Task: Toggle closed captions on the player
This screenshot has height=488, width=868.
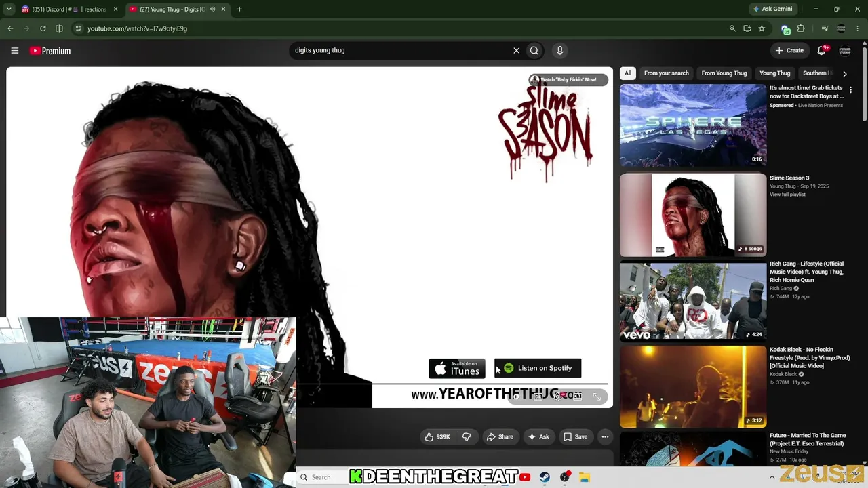Action: click(538, 396)
